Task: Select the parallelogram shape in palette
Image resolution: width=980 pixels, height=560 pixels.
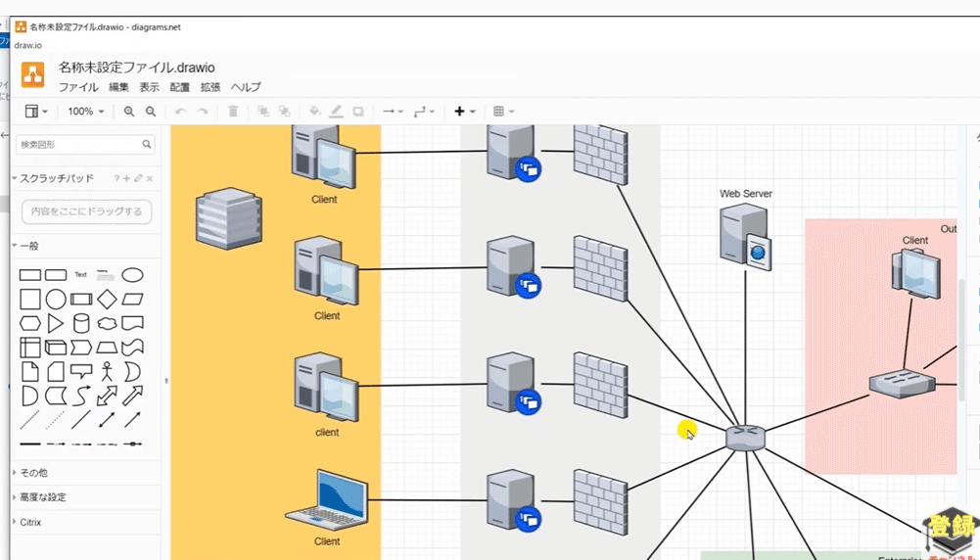Action: 132,300
